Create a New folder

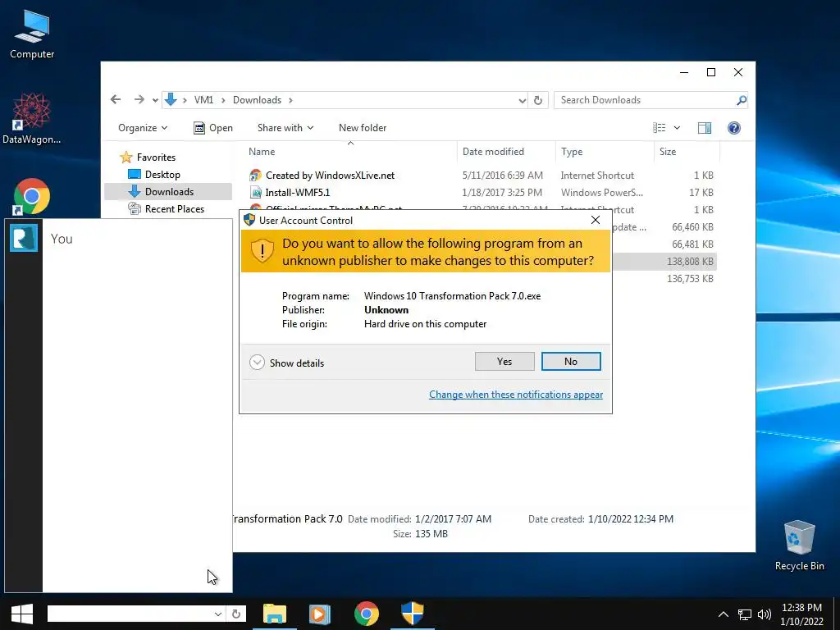[362, 127]
